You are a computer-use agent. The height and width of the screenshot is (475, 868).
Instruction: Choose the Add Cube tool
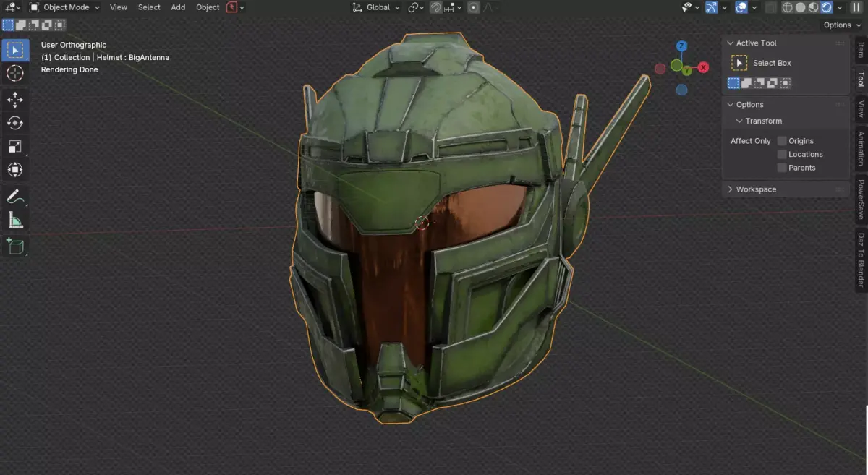pos(15,246)
